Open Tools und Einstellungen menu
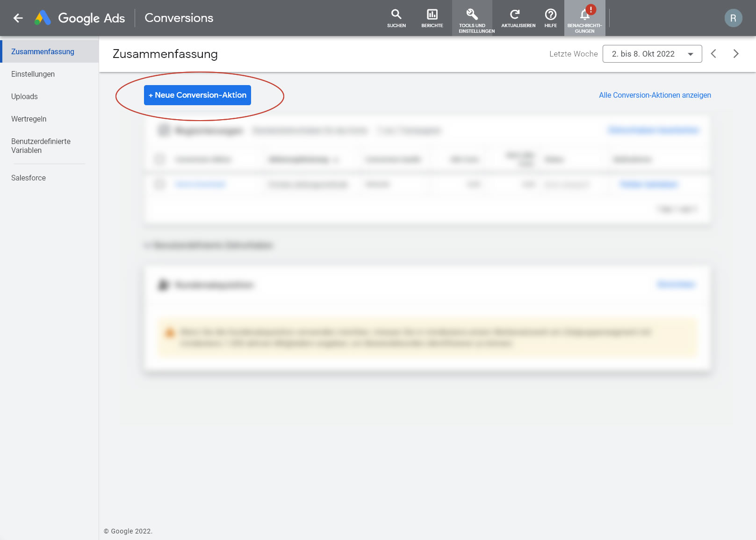 tap(472, 18)
